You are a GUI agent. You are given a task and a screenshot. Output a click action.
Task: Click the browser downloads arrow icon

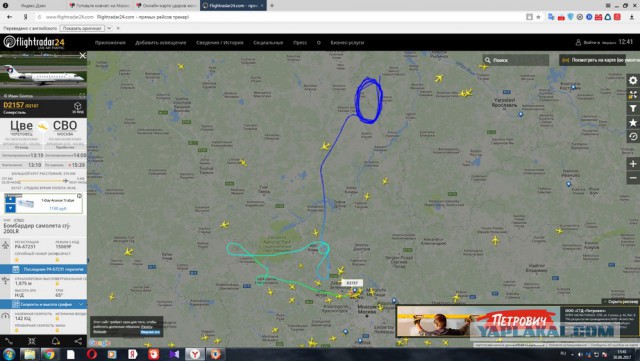click(x=632, y=17)
